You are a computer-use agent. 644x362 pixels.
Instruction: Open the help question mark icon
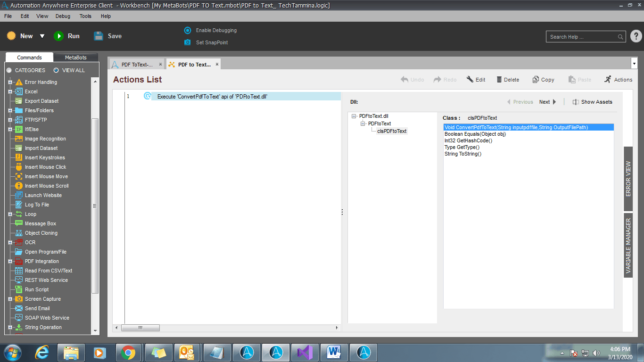tap(636, 36)
